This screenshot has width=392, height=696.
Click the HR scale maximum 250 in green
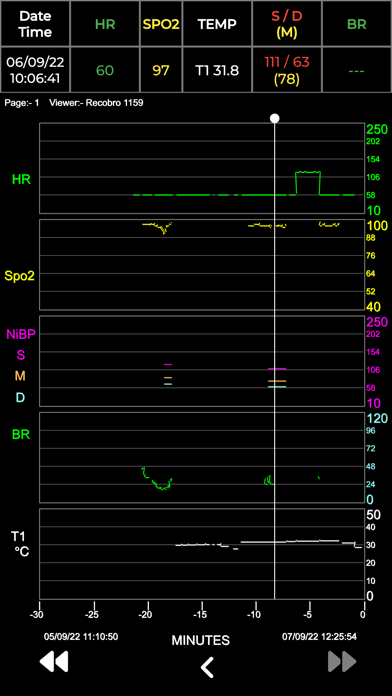[x=377, y=129]
